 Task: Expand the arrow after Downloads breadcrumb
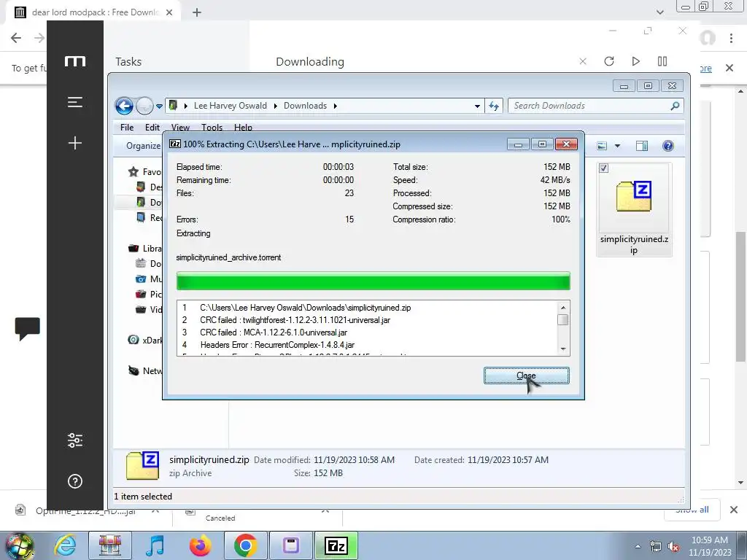click(336, 106)
